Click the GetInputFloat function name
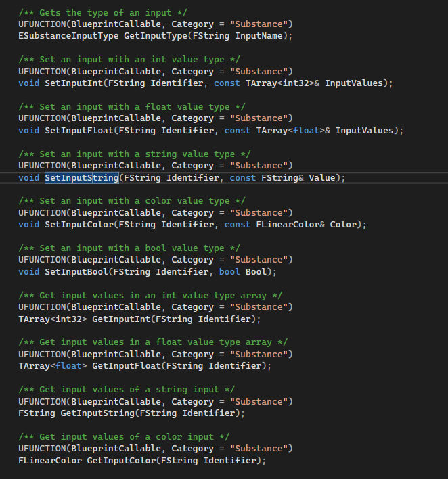Image resolution: width=448 pixels, height=479 pixels. click(127, 365)
